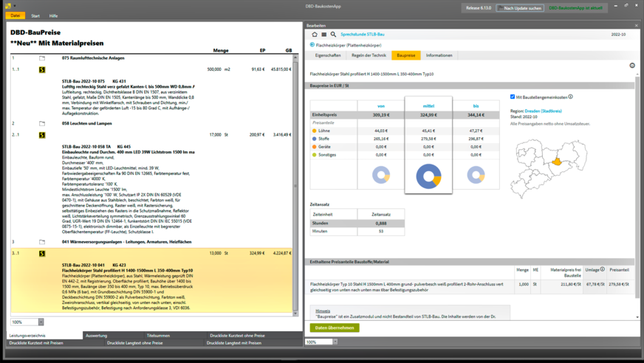644x363 pixels.
Task: Open the Start menu tab
Action: (35, 15)
